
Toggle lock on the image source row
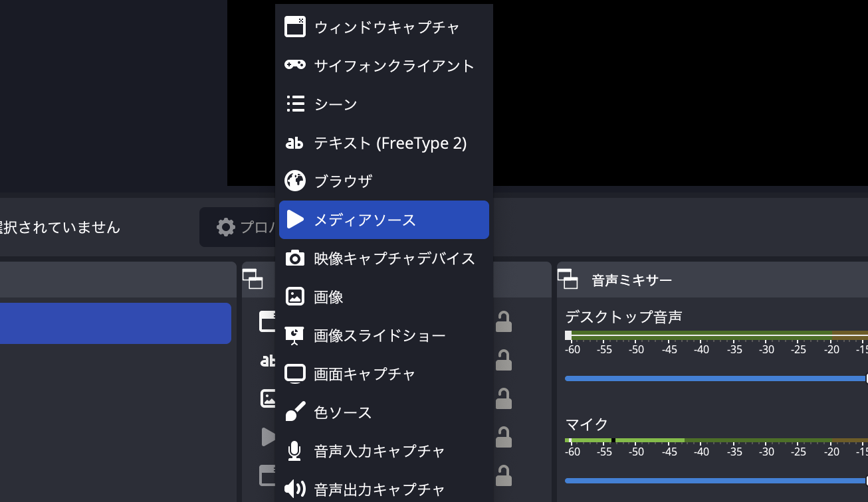(x=504, y=398)
